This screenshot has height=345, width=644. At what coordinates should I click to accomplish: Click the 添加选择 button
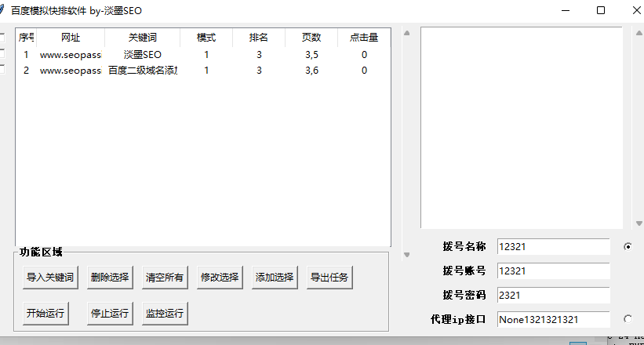point(275,278)
